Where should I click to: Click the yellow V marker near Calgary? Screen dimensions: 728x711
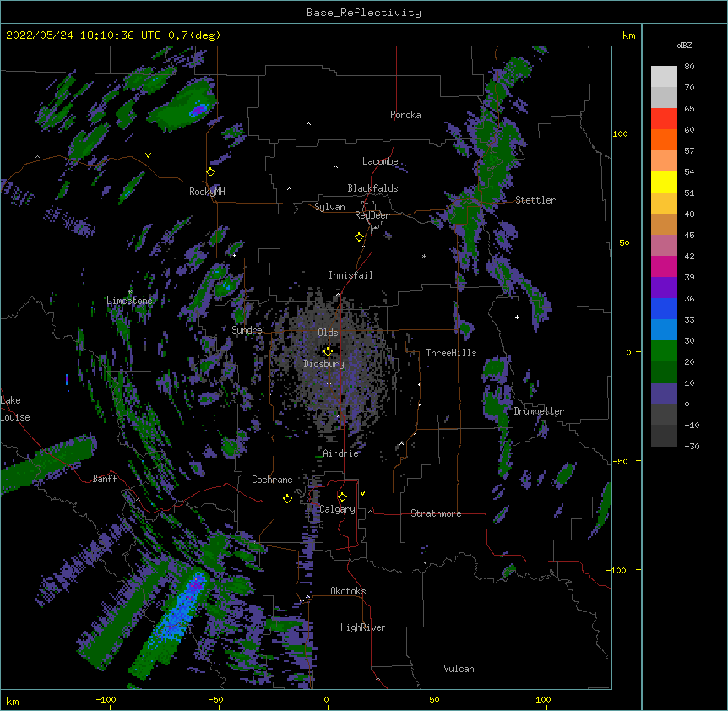pos(362,493)
